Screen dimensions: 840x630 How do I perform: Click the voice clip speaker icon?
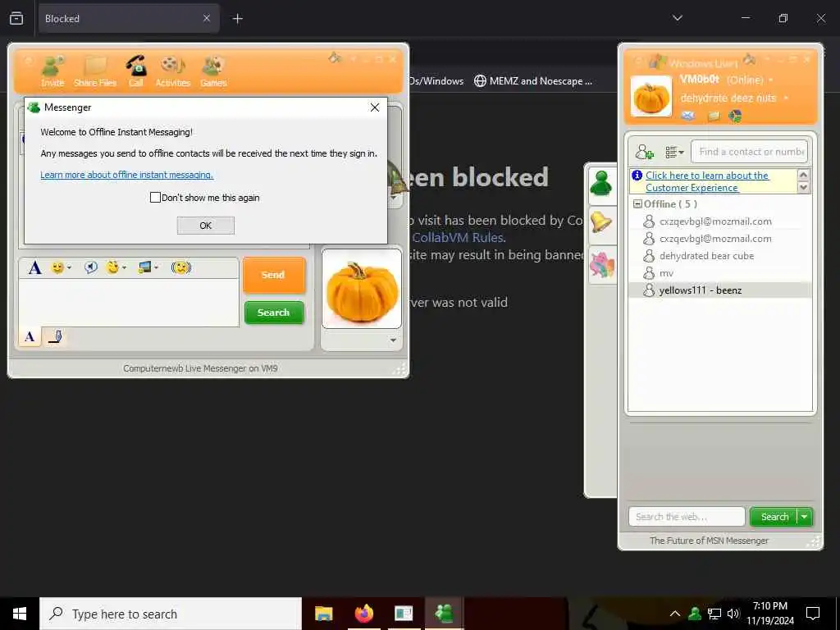(x=91, y=267)
